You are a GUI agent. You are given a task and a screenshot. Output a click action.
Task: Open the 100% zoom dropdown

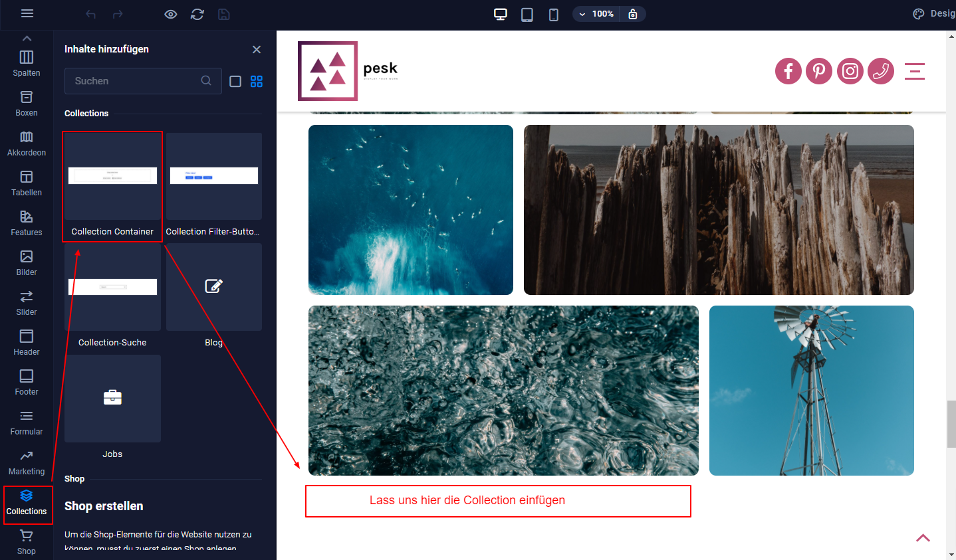(x=596, y=14)
